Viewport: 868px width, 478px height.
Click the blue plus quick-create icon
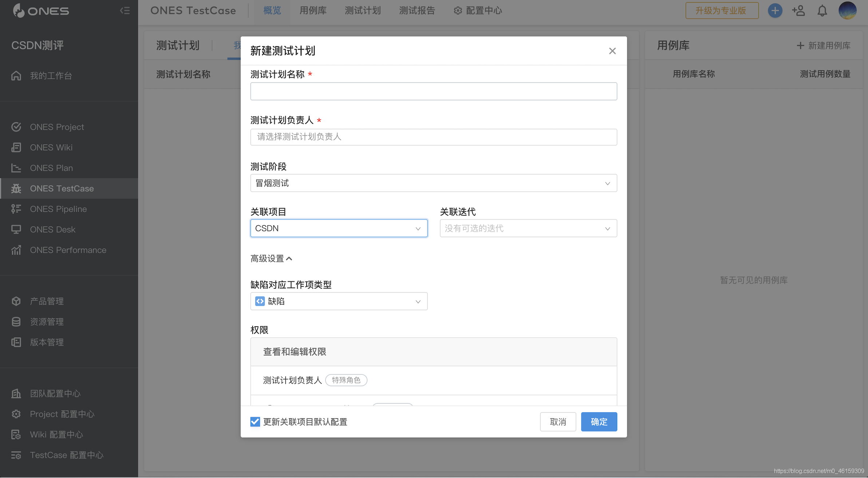tap(775, 11)
